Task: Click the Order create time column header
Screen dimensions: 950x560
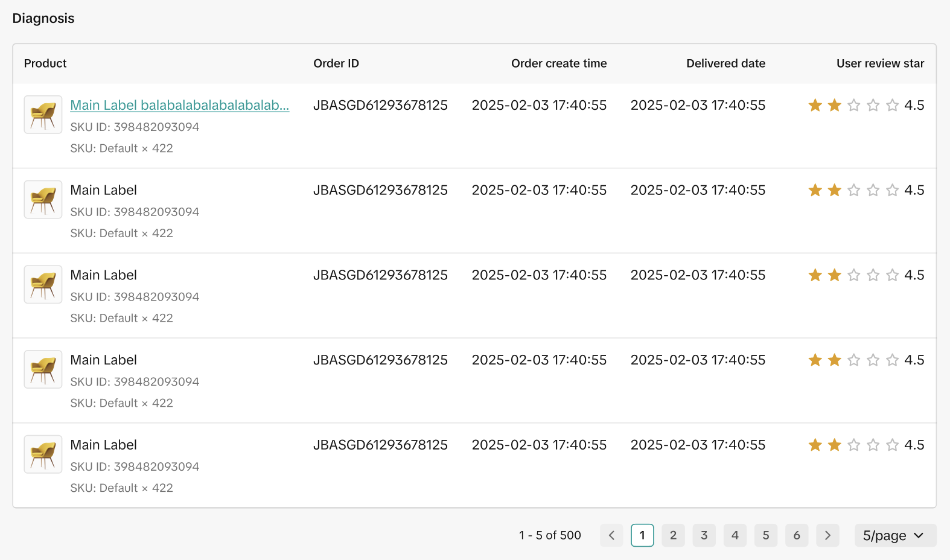Action: click(x=558, y=63)
